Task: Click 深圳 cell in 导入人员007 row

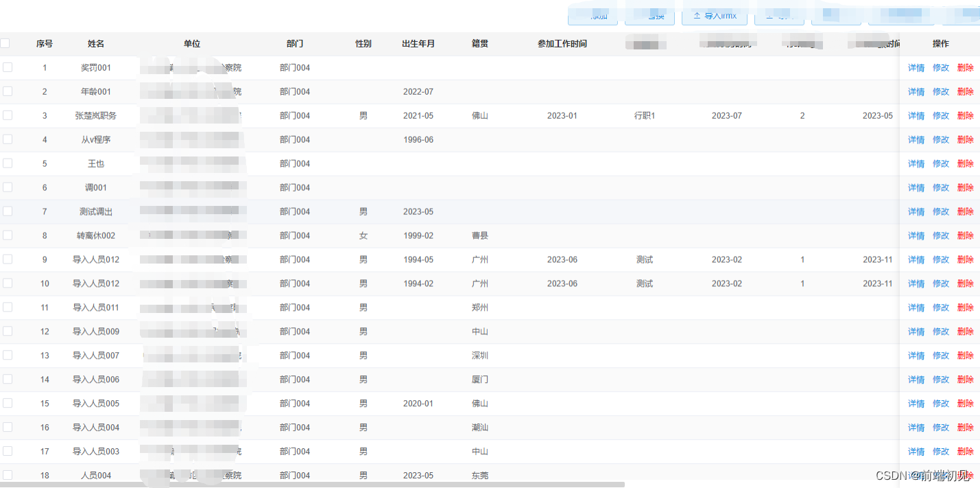Action: (480, 356)
